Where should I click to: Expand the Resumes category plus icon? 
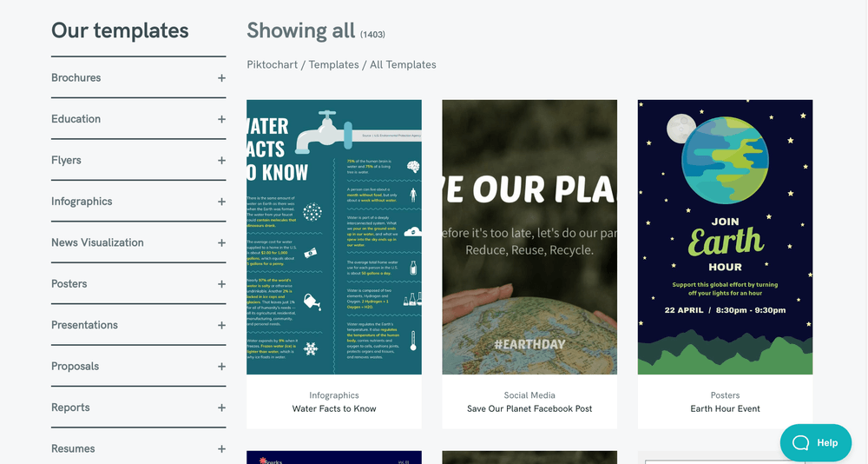221,449
